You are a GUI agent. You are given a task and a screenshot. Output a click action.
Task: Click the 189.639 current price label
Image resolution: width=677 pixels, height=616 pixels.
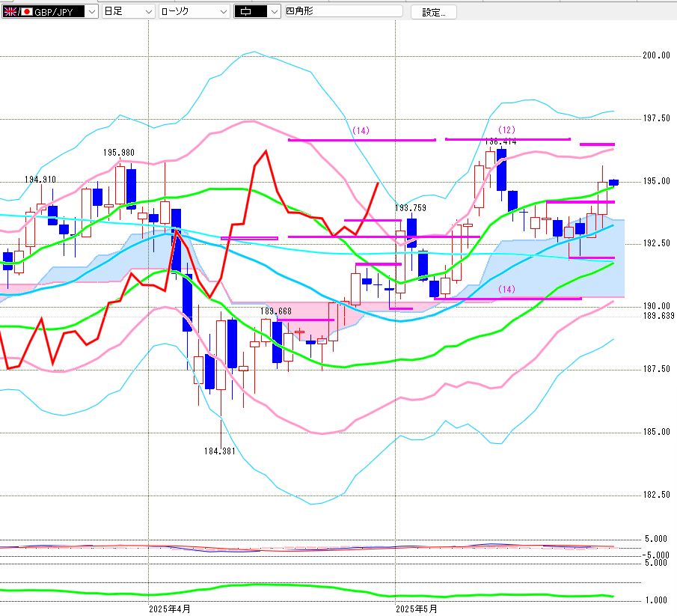pos(658,316)
